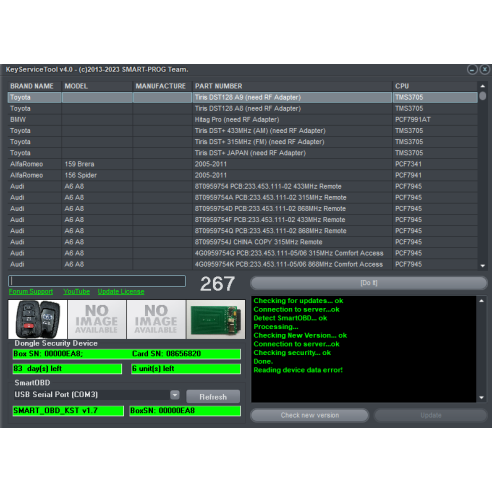Click Check new version button
The height and width of the screenshot is (492, 492).
(x=310, y=415)
